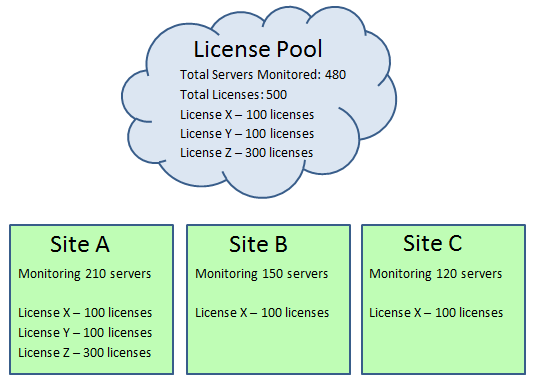
Task: Click empty green area in Site C box
Action: coord(443,347)
